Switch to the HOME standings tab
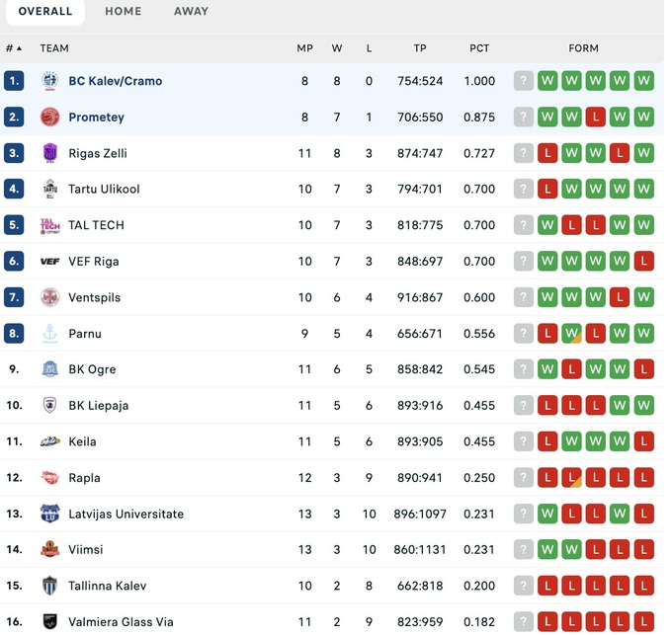Image resolution: width=672 pixels, height=635 pixels. click(124, 12)
